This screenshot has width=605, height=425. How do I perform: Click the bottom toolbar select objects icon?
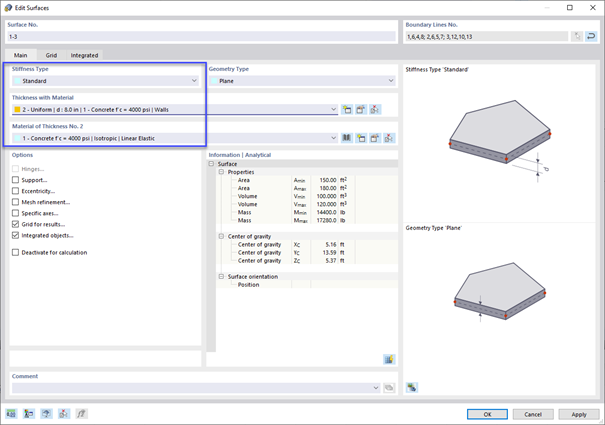click(64, 414)
